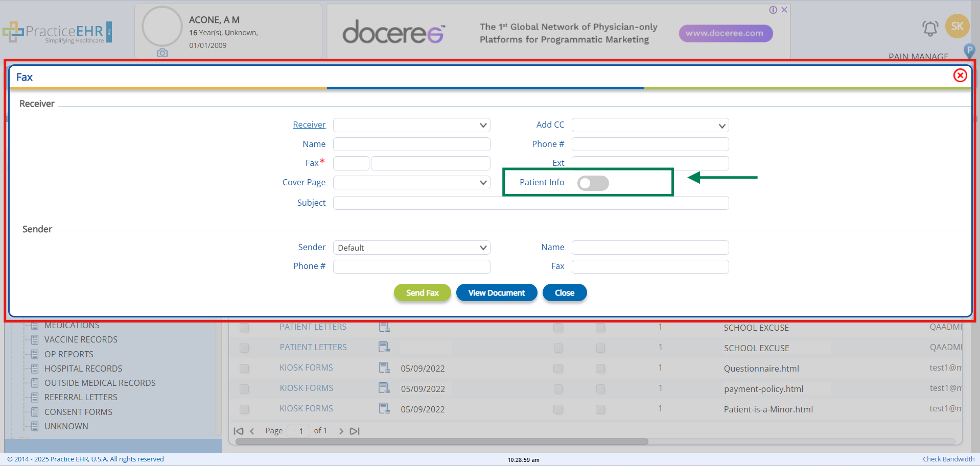Viewport: 980px width, 466px height.
Task: Focus the Subject input field
Action: tap(531, 203)
